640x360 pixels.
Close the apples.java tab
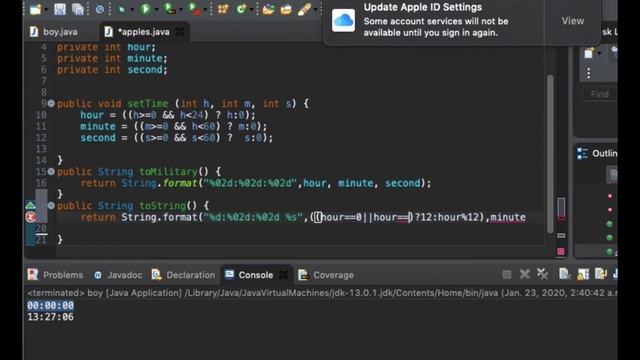(180, 32)
